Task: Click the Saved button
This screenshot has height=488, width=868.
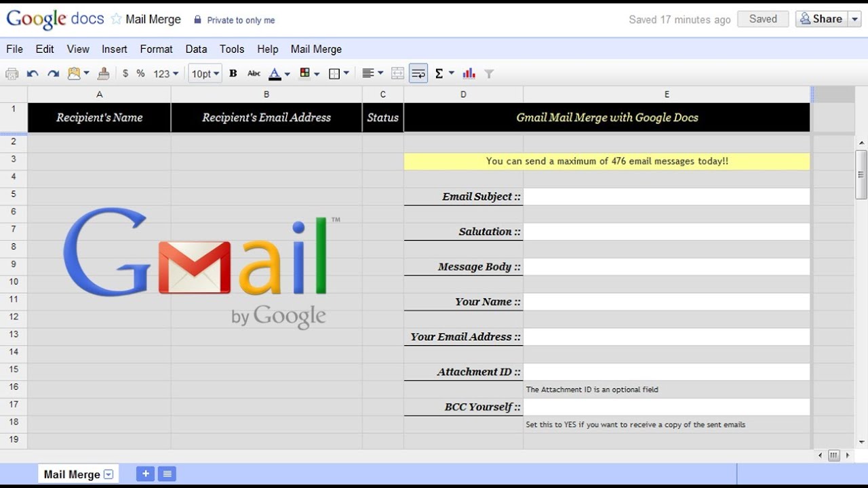Action: point(763,19)
